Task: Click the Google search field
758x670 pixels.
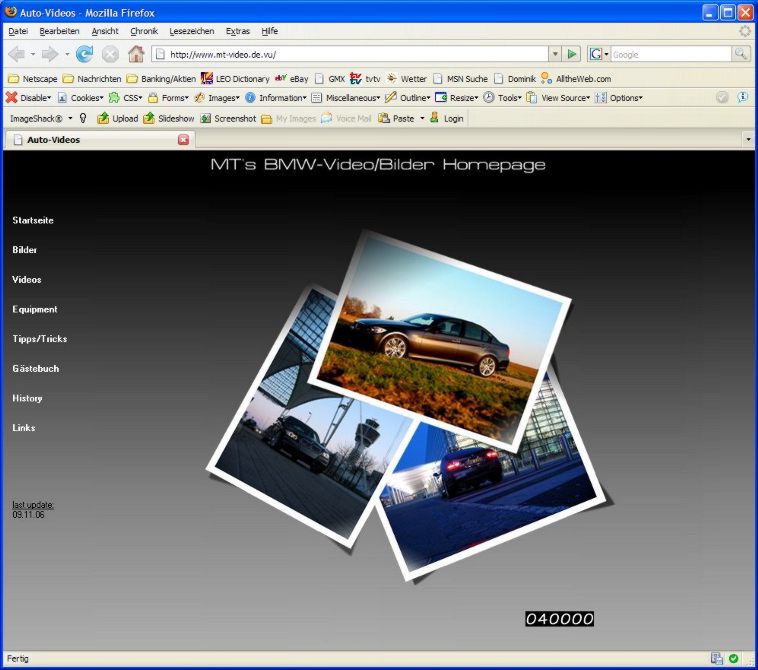Action: 671,54
